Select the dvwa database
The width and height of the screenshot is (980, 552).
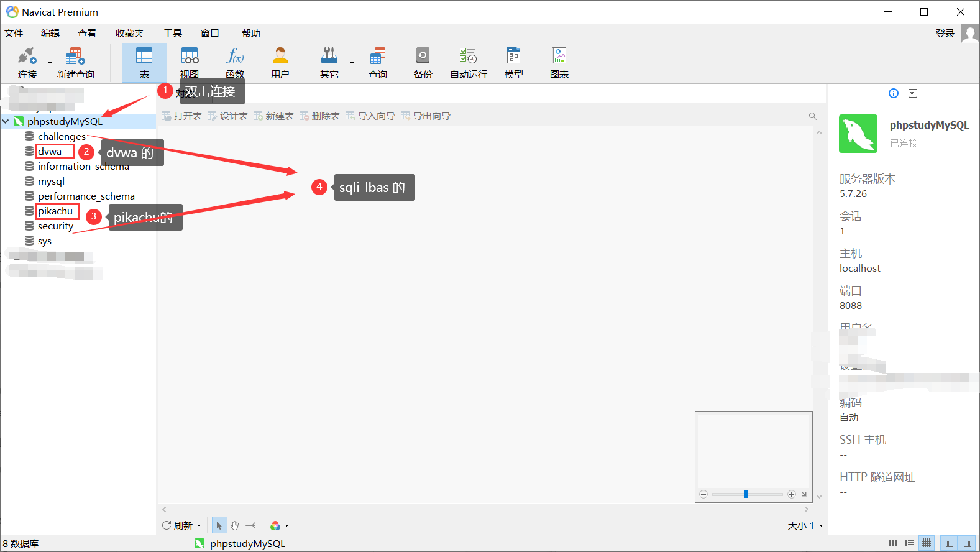[x=50, y=151]
